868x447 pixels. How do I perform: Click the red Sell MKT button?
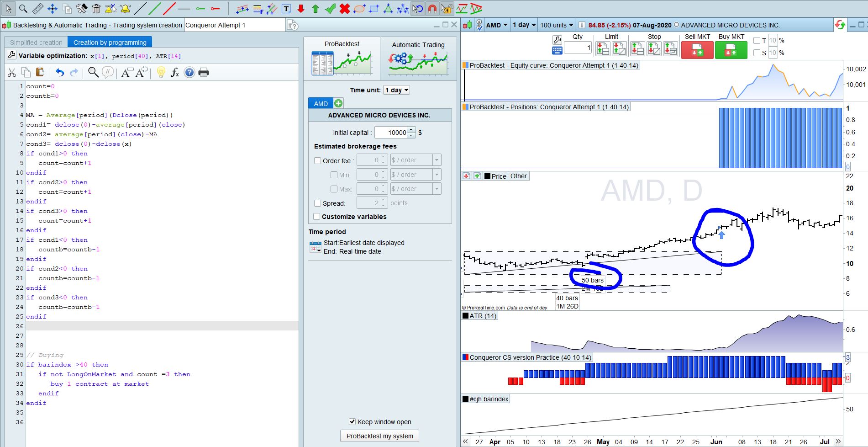pyautogui.click(x=697, y=50)
